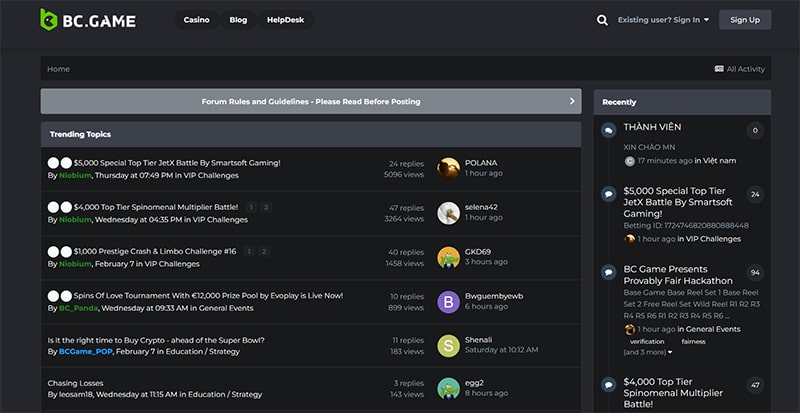
Task: Open the Casino menu item
Action: [196, 20]
